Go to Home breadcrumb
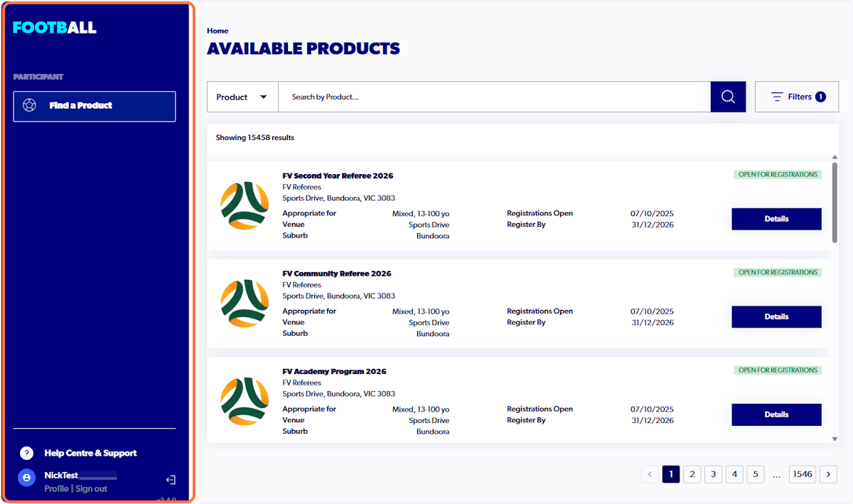The image size is (853, 504). [218, 31]
